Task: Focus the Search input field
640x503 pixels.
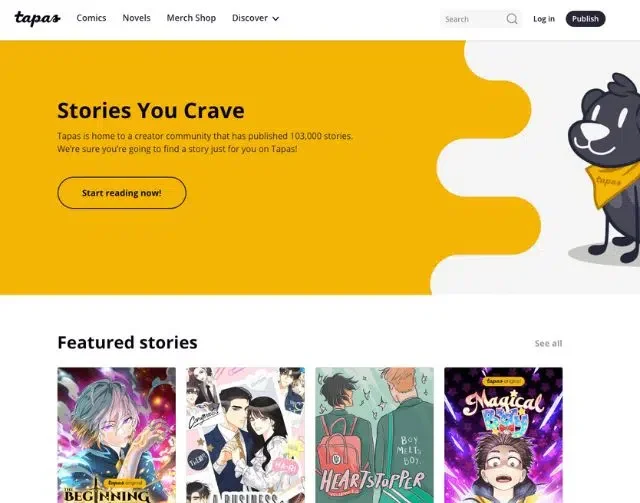Action: click(473, 19)
